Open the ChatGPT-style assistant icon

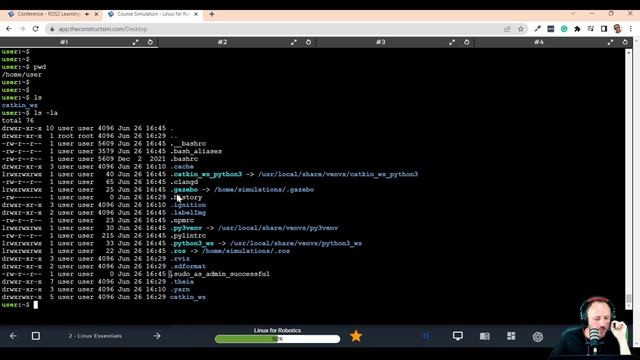click(538, 336)
